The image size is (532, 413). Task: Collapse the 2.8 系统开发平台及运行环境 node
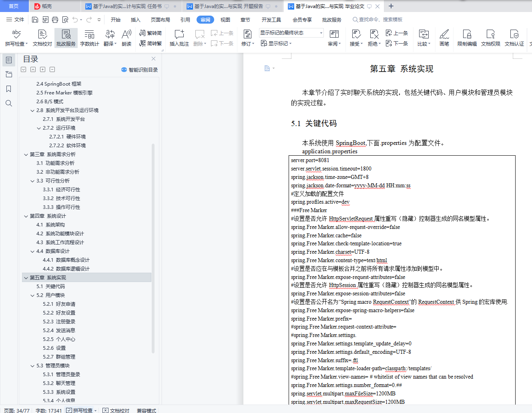[x=32, y=110]
